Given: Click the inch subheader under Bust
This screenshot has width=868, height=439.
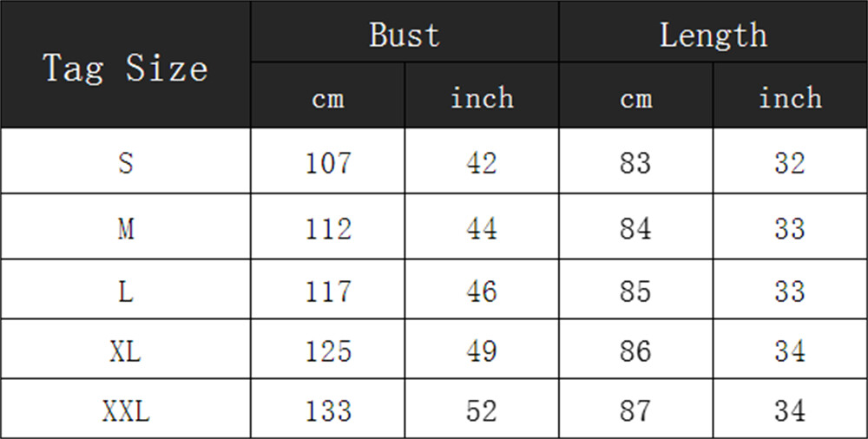Looking at the screenshot, I should (482, 95).
